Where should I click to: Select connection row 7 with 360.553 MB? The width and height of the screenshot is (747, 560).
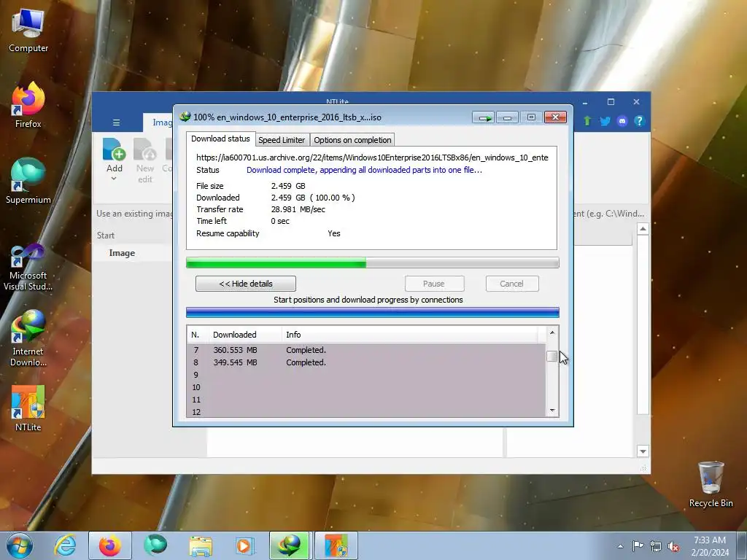366,350
